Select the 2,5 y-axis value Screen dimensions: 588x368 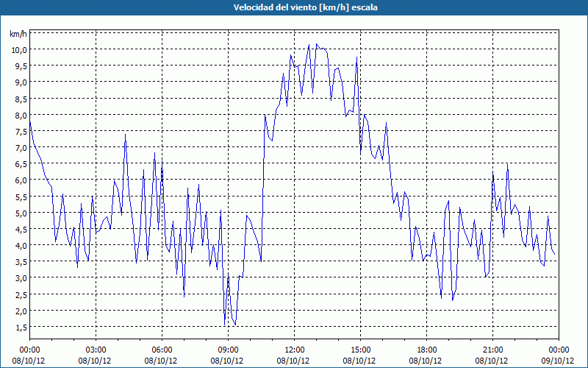(x=20, y=295)
